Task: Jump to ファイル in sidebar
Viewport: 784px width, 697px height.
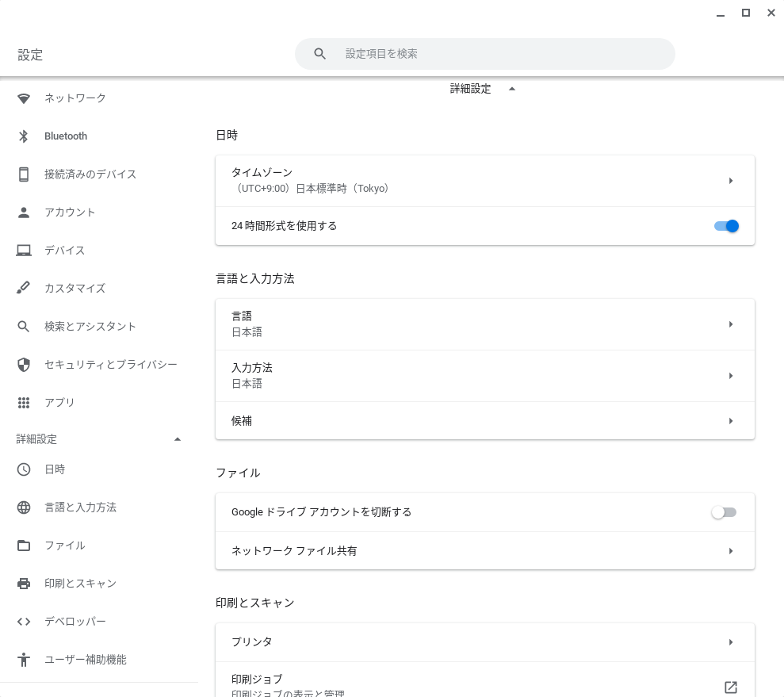Action: (x=64, y=546)
